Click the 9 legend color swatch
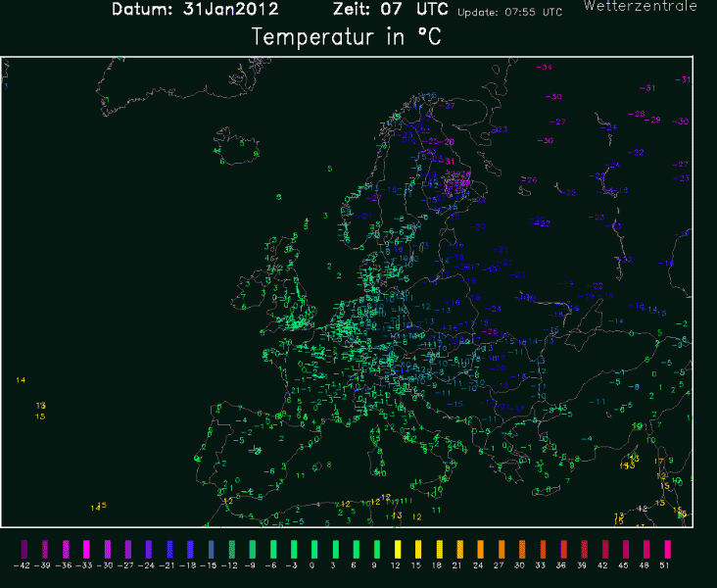This screenshot has height=588, width=717. (x=375, y=548)
